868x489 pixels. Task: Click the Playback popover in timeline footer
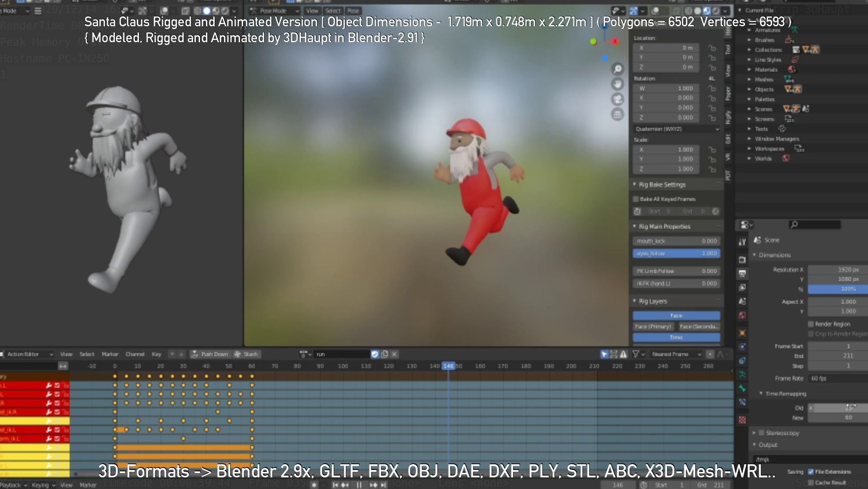14,485
